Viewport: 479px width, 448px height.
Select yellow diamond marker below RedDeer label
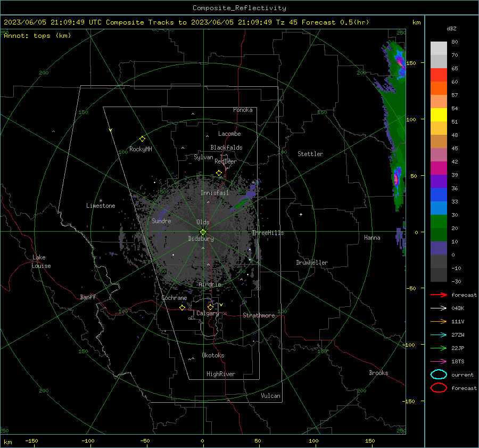point(219,173)
